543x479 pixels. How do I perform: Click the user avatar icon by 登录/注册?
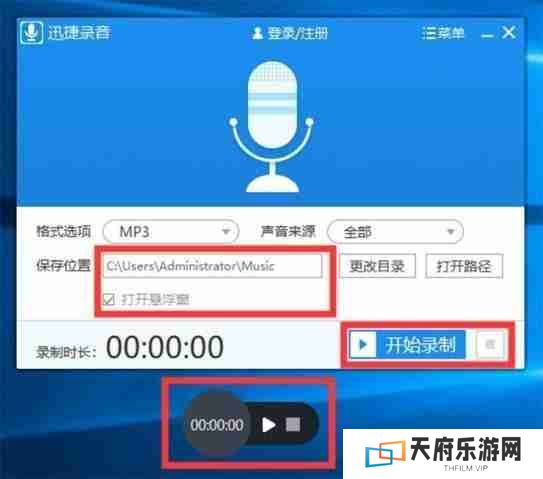257,34
